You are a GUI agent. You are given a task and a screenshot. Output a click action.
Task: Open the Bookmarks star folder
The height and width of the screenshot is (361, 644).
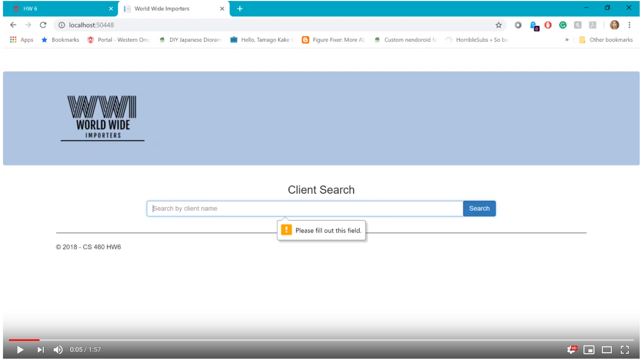pos(60,40)
